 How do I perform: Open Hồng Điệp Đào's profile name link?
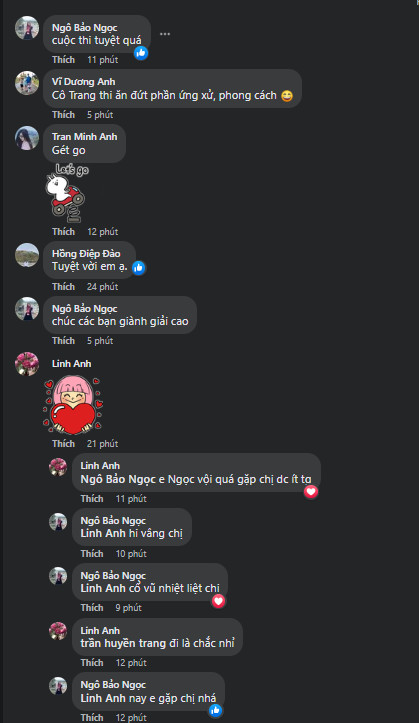pos(86,254)
